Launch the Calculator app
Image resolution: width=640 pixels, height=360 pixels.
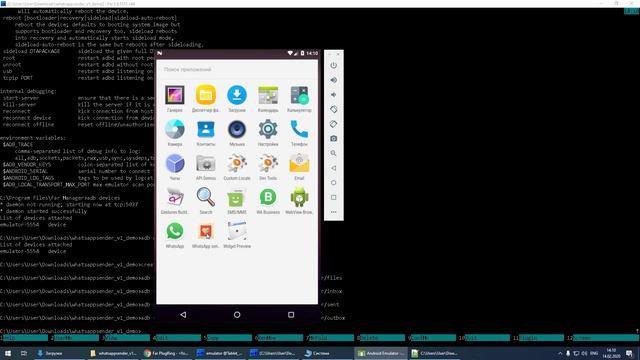pyautogui.click(x=299, y=96)
